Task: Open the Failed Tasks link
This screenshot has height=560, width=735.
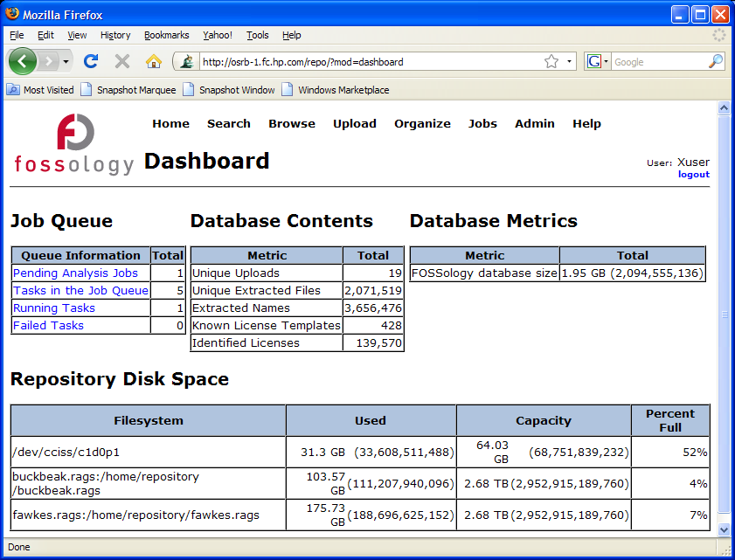Action: (x=48, y=326)
